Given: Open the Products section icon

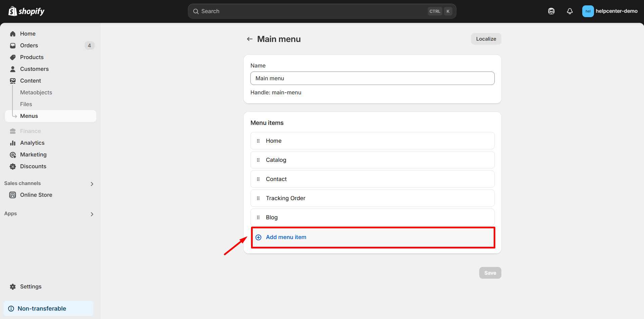Looking at the screenshot, I should point(12,57).
